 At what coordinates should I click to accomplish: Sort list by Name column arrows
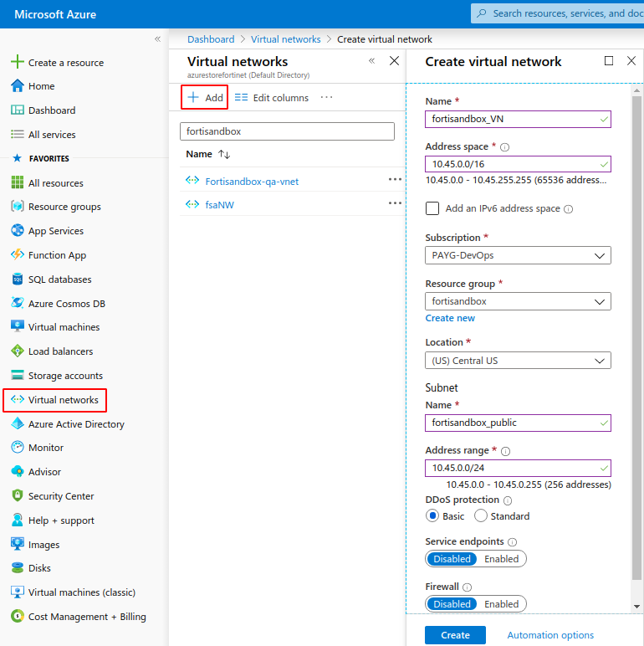[224, 154]
